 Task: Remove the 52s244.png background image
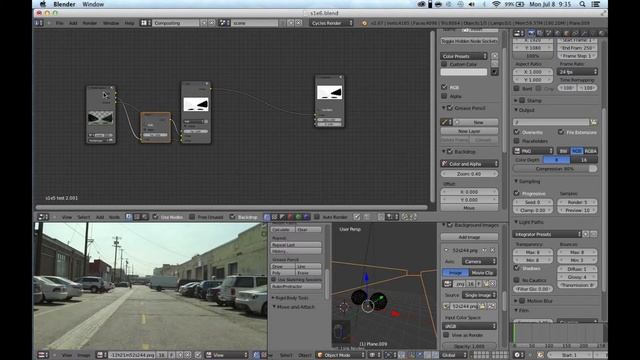click(493, 250)
